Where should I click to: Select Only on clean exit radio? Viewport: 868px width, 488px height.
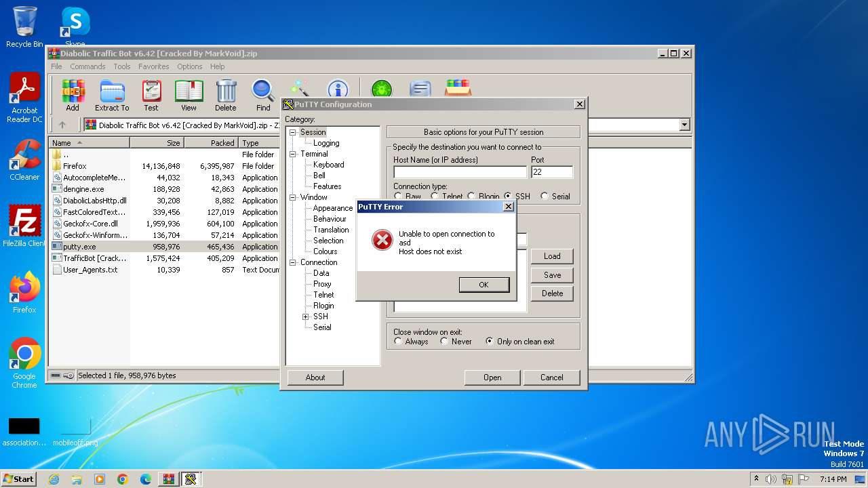(490, 341)
